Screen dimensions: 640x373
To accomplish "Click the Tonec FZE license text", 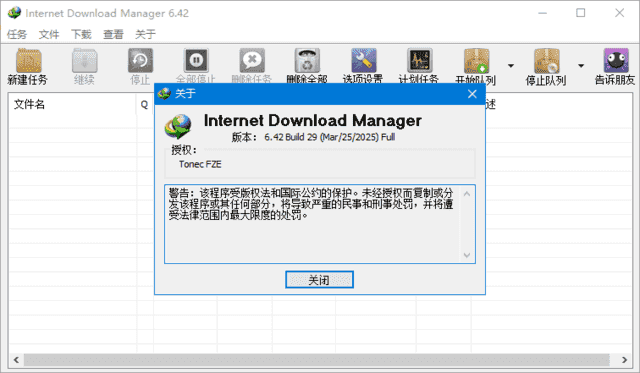I will pos(200,164).
